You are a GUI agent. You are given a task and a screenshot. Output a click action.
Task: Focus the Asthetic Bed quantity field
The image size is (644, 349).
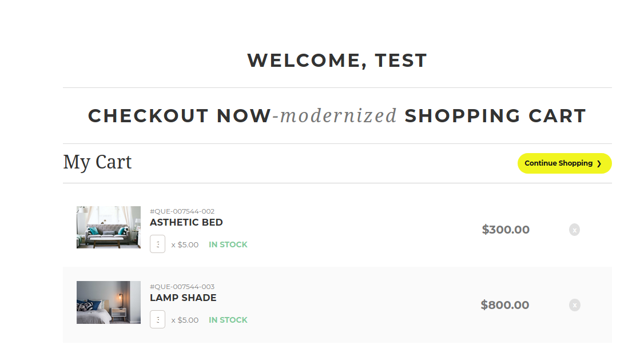click(157, 244)
